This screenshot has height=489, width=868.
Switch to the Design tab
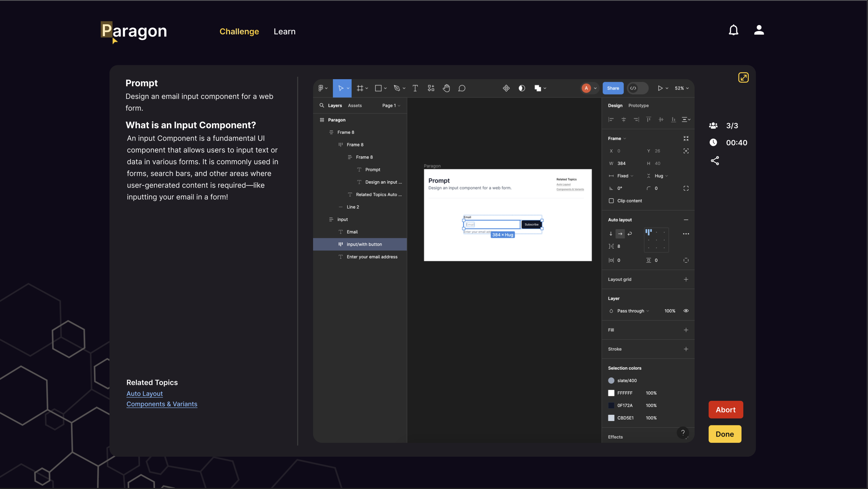[x=615, y=106]
